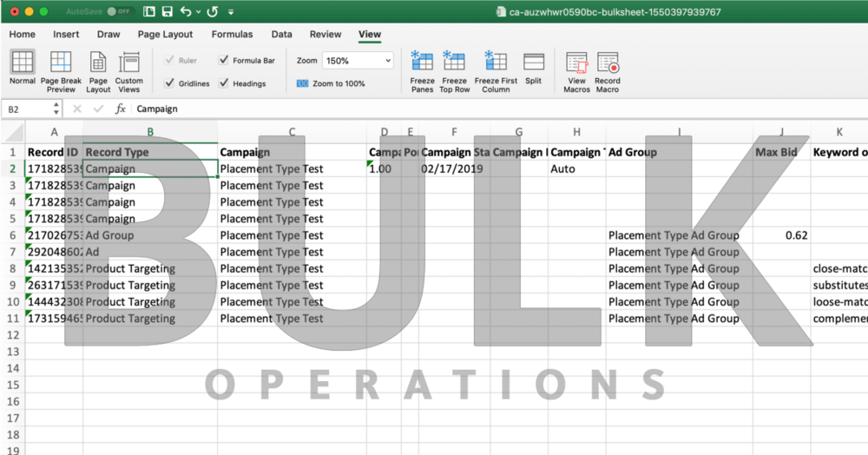
Task: Click Freeze First Column
Action: pos(496,71)
